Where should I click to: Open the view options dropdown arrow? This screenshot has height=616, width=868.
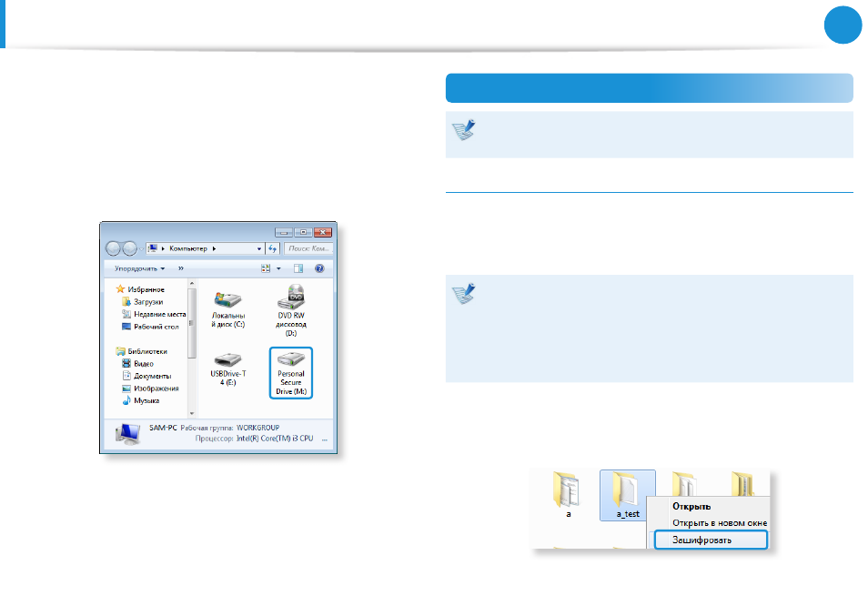point(278,268)
